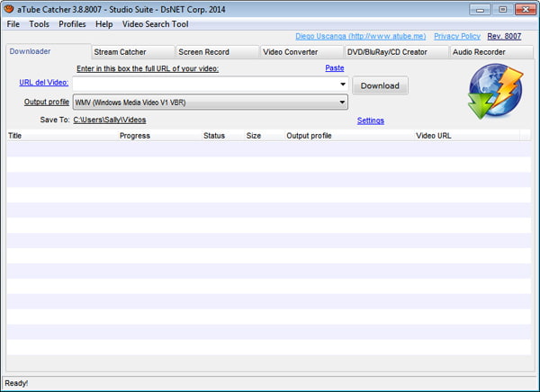Screen dimensions: 540x392
Task: Click the 'Enter in this box the full URL' text
Action: pos(148,68)
